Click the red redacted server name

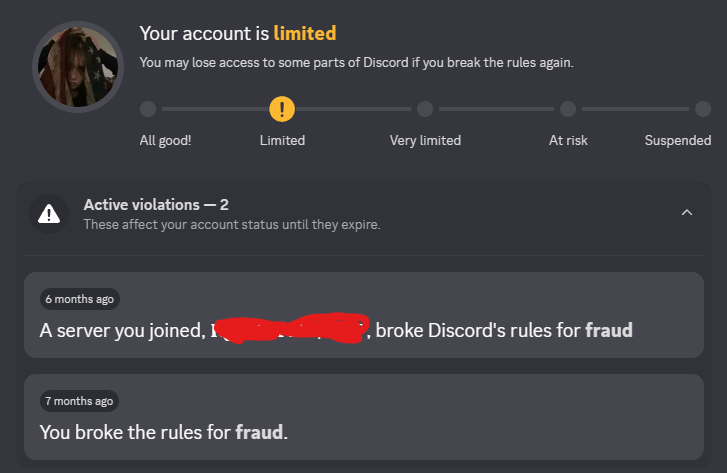pos(290,331)
